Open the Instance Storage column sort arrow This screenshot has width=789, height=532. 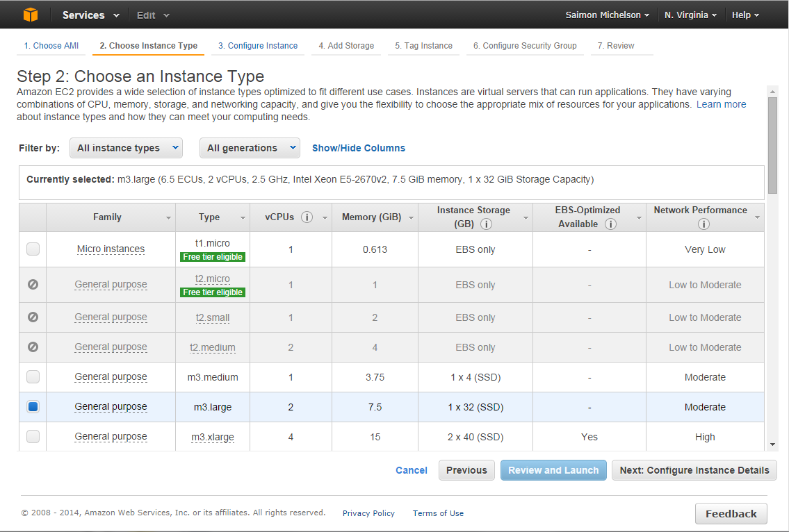(x=526, y=217)
